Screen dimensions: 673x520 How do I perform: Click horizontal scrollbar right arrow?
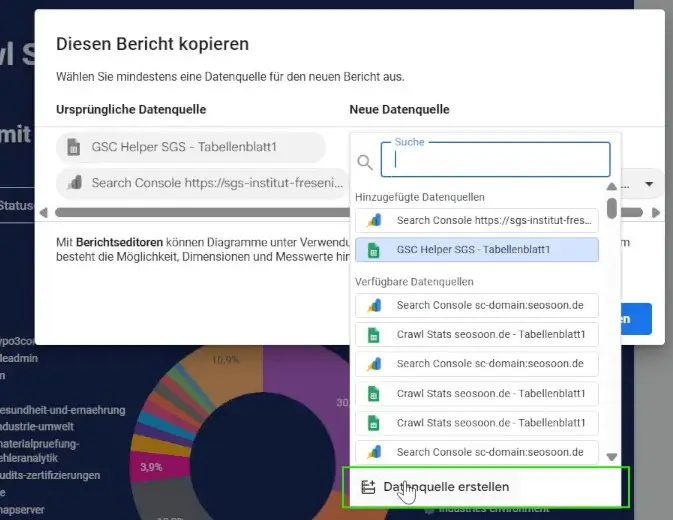coord(656,212)
